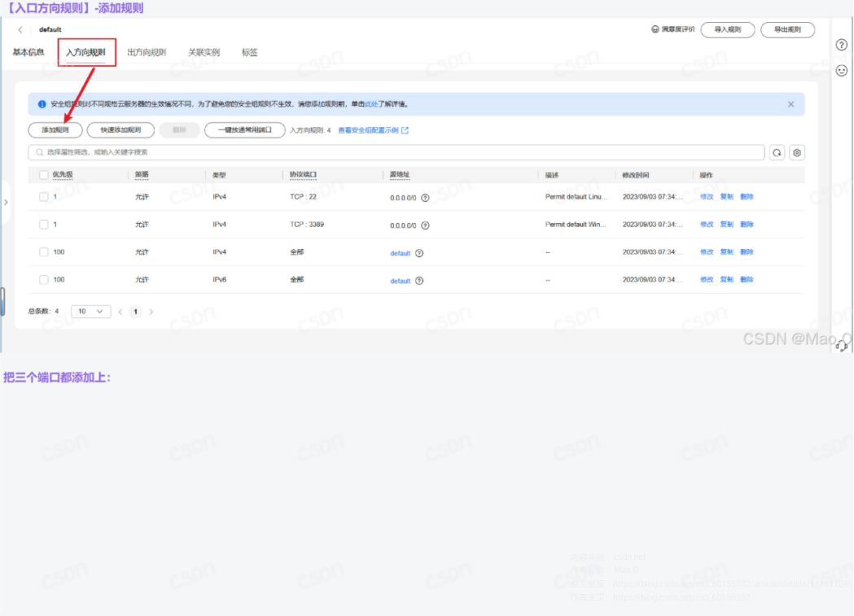Check the TCP : 22 rule checkbox
854x616 pixels.
tap(44, 197)
